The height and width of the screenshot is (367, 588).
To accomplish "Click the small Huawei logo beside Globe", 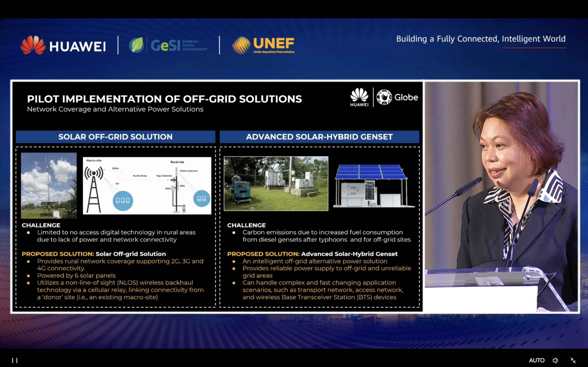I will tap(359, 97).
